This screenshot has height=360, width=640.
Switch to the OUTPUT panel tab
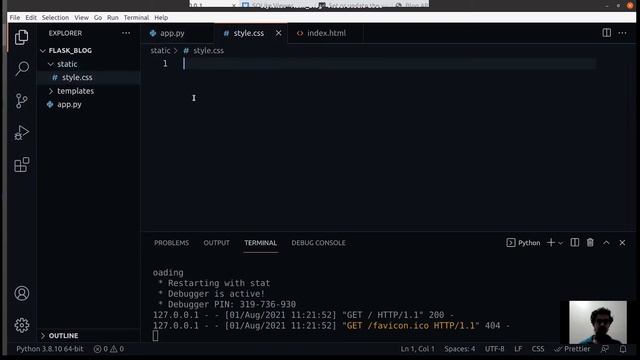pos(216,243)
